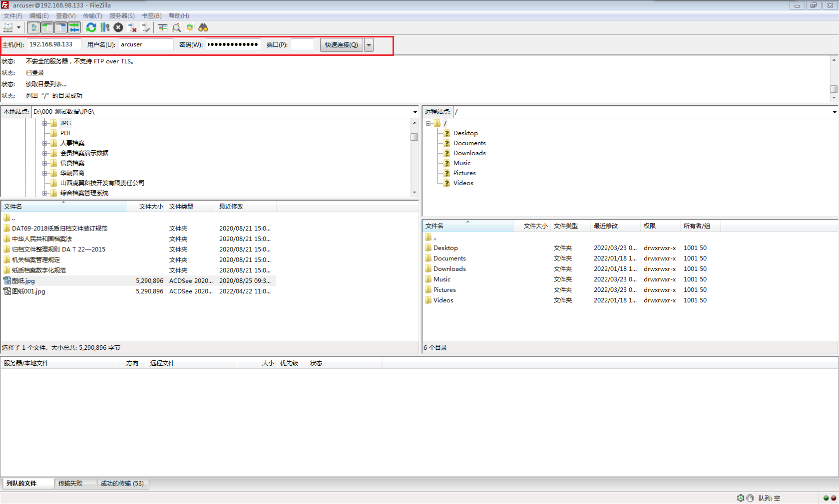
Task: Click the 主机 host input field
Action: tap(54, 45)
